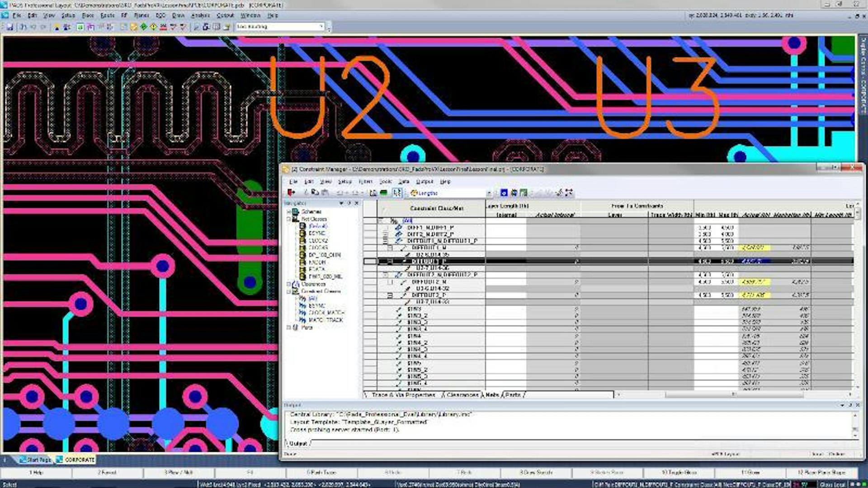Click the green board icon in Constraint Manager toolbar

coord(384,193)
